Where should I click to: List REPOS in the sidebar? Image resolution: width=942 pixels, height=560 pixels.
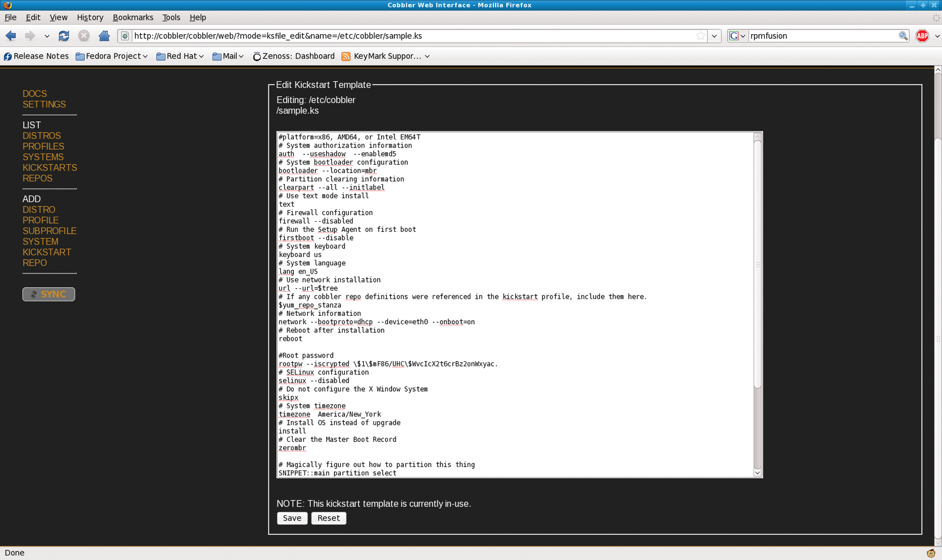point(38,178)
